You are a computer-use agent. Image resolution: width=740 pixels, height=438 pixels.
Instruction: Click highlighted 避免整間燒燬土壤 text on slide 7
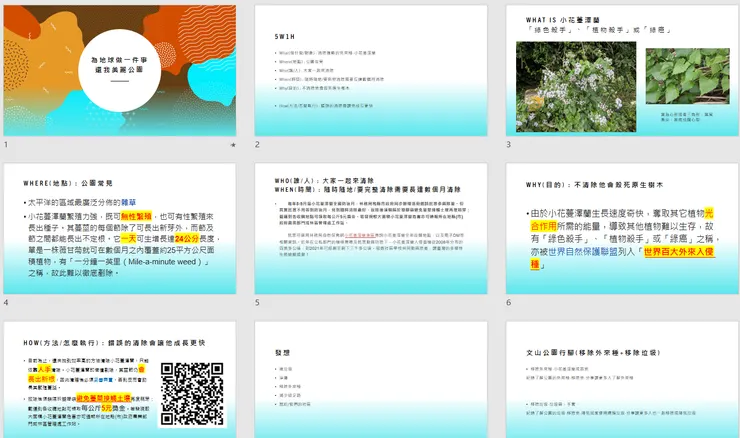[103, 398]
